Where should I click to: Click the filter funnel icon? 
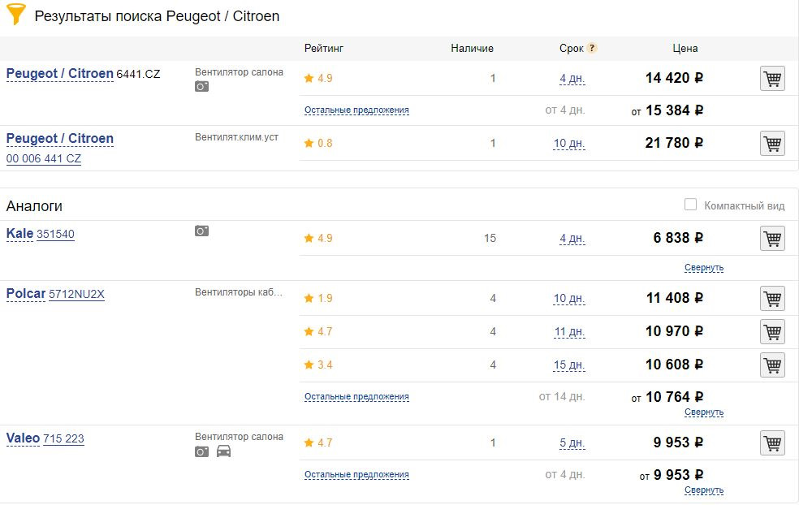[x=15, y=15]
